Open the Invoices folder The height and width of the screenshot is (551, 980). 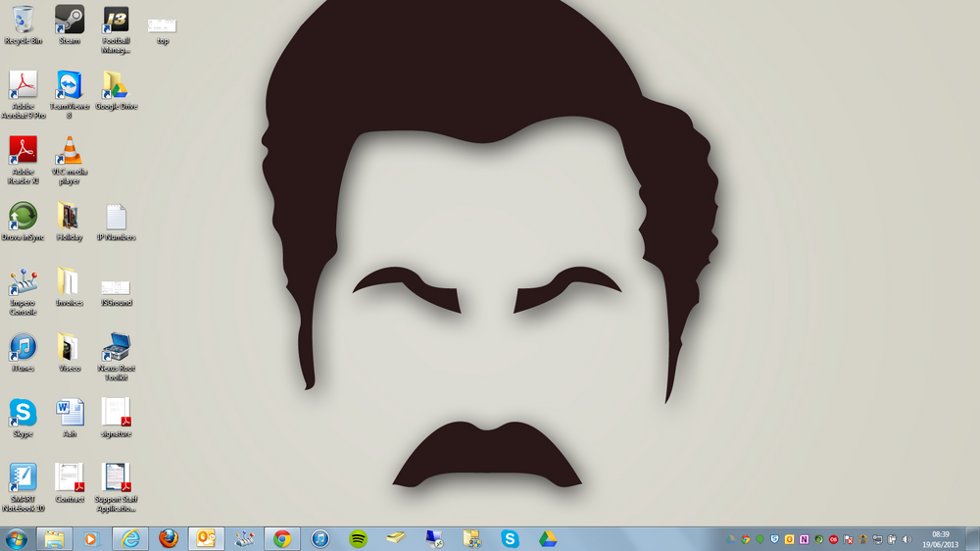tap(70, 287)
